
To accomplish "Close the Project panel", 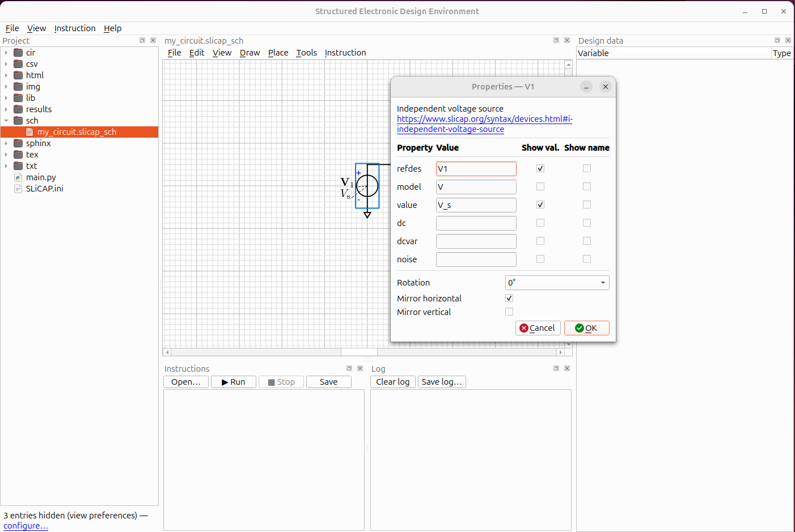I will point(153,40).
